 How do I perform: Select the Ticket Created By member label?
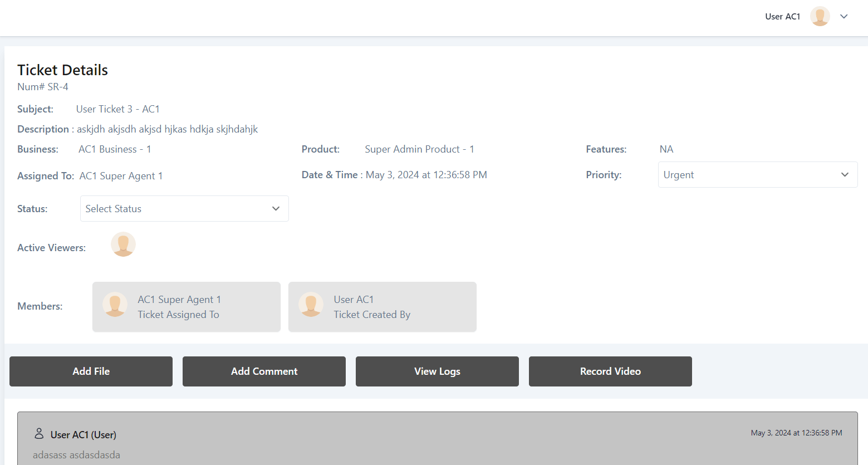point(372,315)
